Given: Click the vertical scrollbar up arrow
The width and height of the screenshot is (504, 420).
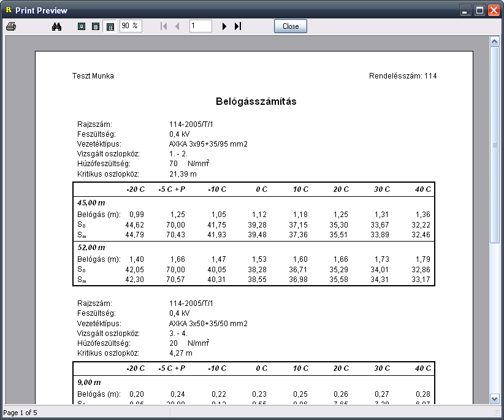Looking at the screenshot, I should point(494,42).
